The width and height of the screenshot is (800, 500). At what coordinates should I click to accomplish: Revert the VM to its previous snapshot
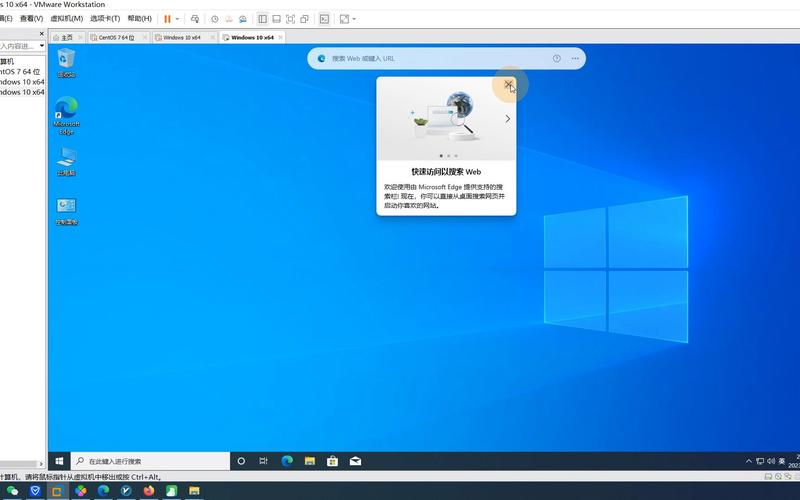point(229,19)
